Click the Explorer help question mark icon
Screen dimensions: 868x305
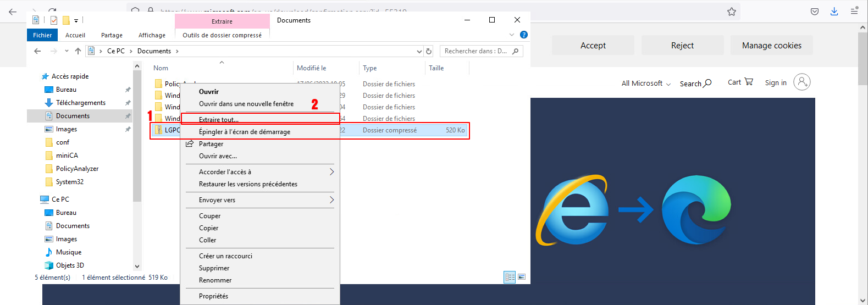pyautogui.click(x=523, y=35)
